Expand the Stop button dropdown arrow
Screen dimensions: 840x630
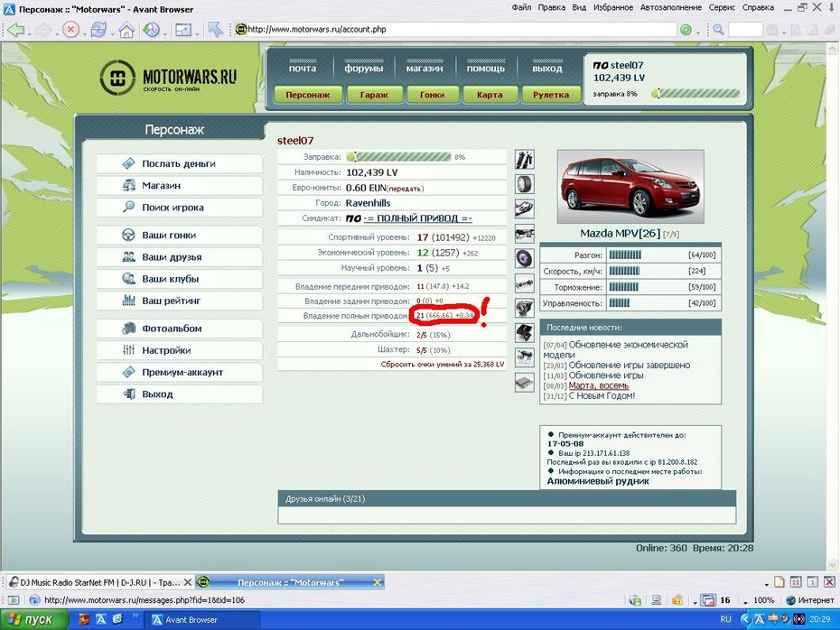pos(84,33)
